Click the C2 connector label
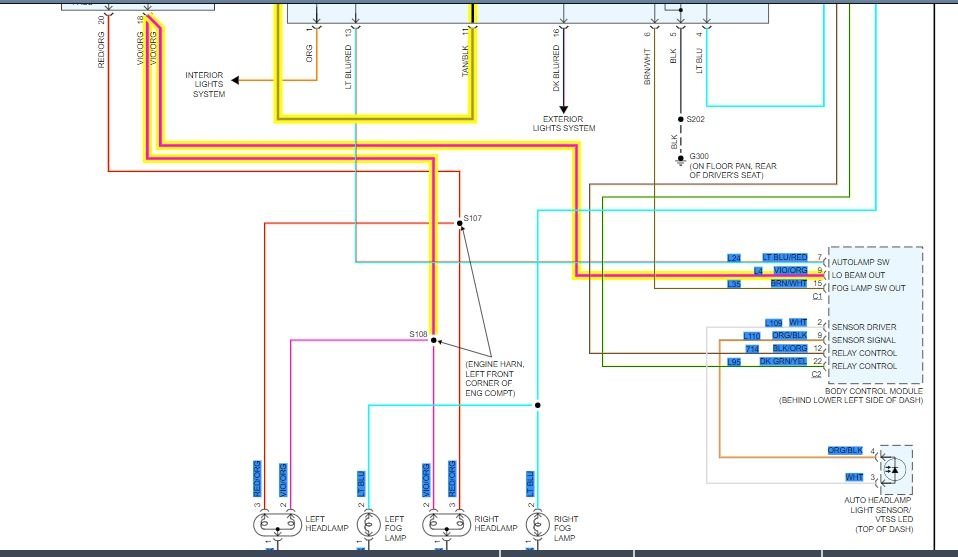This screenshot has height=557, width=958. point(816,374)
